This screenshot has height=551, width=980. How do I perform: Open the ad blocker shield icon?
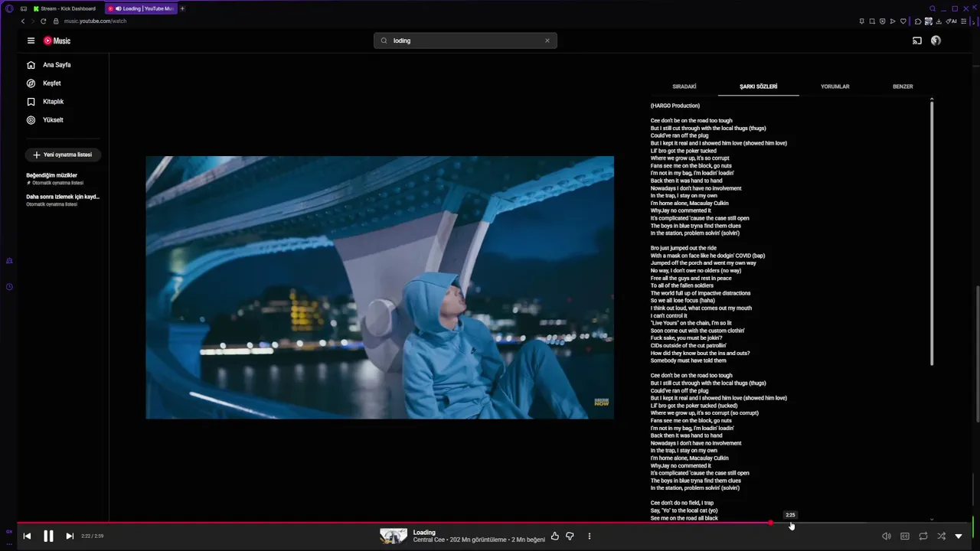pyautogui.click(x=882, y=21)
